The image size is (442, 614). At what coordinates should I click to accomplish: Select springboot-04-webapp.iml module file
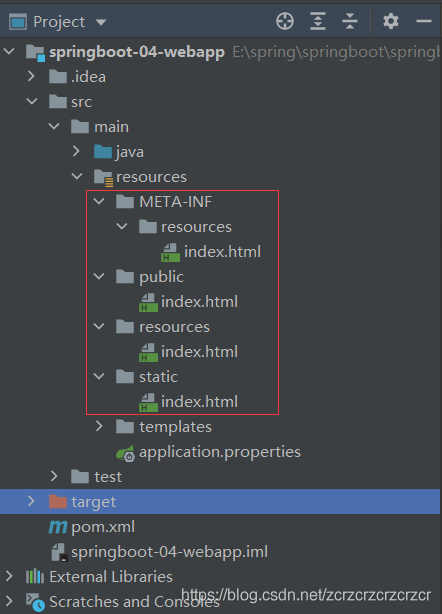coord(169,552)
